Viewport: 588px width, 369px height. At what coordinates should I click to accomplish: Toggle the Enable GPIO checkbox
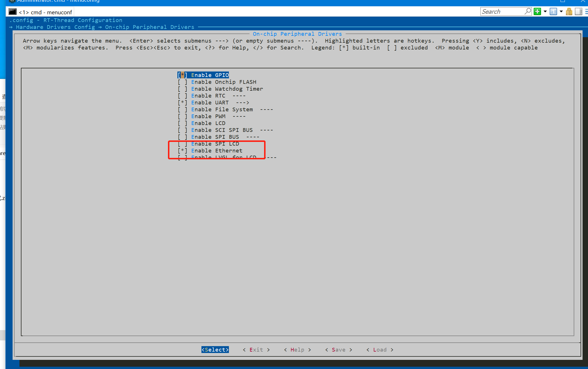tap(182, 75)
